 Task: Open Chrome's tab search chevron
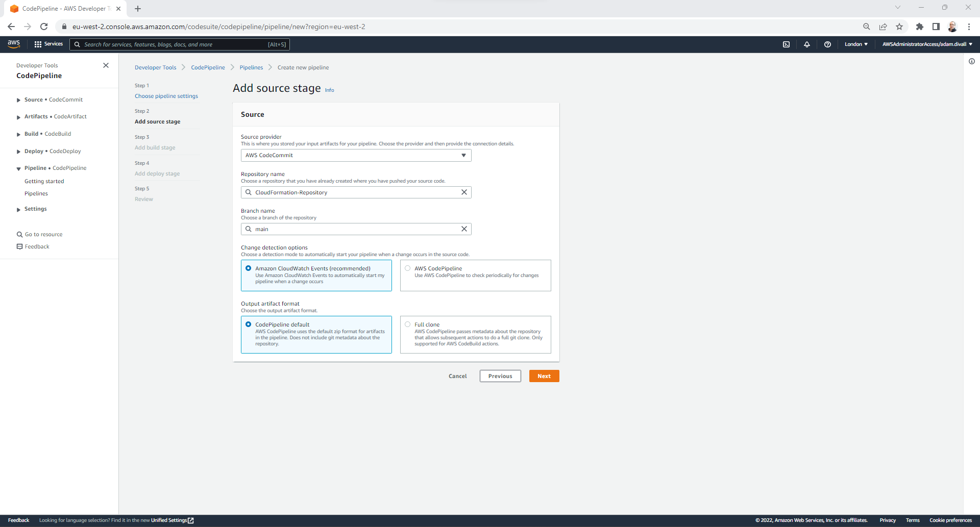point(898,7)
